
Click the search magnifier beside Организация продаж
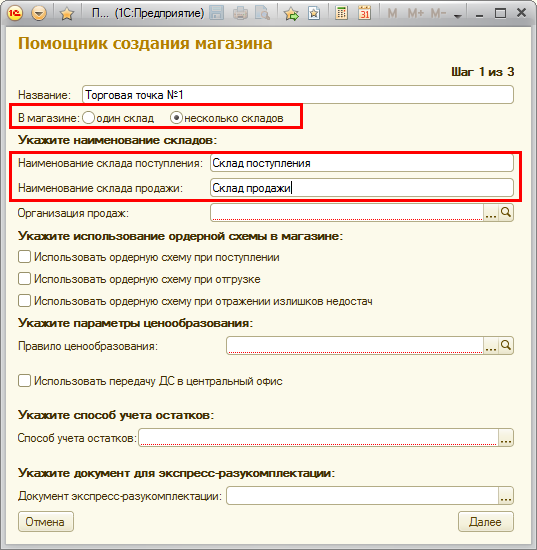[506, 213]
